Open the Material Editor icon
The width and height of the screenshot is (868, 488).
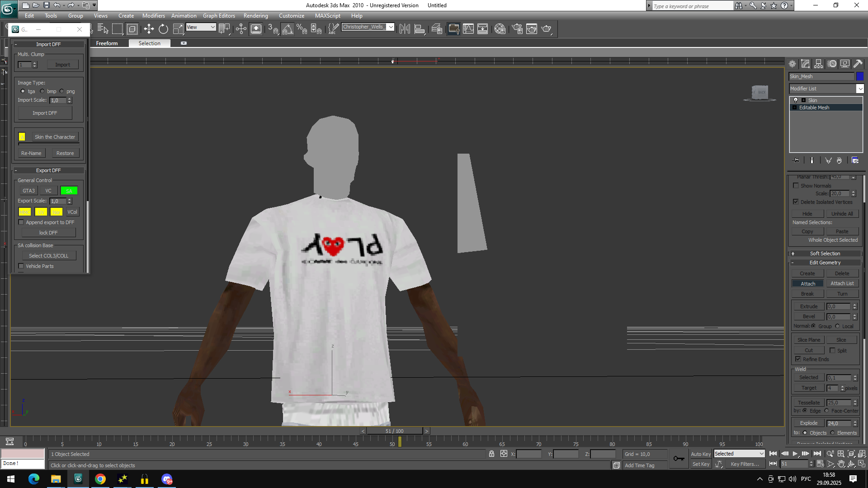click(500, 29)
